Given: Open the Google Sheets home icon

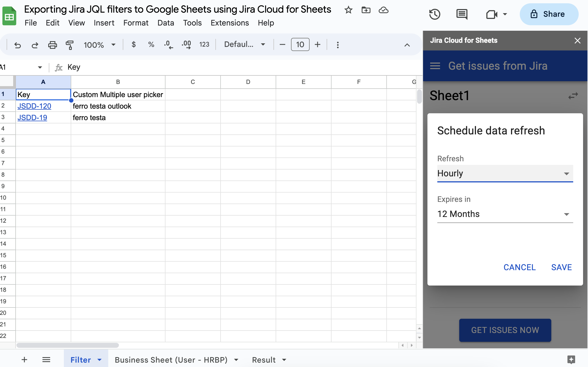Looking at the screenshot, I should (x=9, y=16).
